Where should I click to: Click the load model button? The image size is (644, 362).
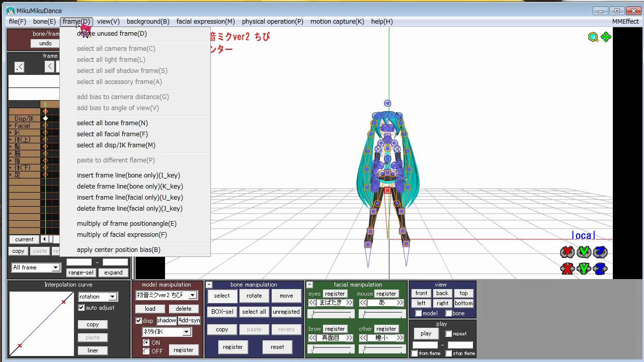(x=150, y=309)
